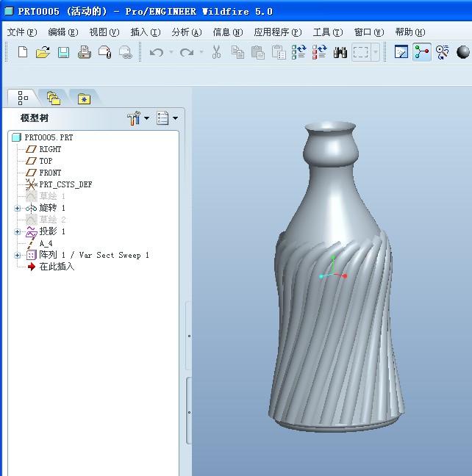This screenshot has width=472, height=476.
Task: Open the 文件(F) menu
Action: click(x=22, y=32)
